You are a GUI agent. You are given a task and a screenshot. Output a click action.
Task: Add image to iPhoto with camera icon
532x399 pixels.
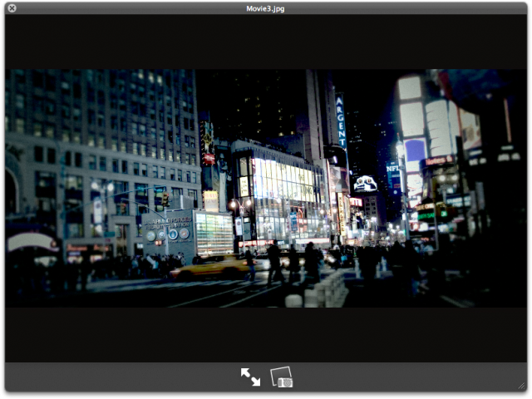point(282,377)
